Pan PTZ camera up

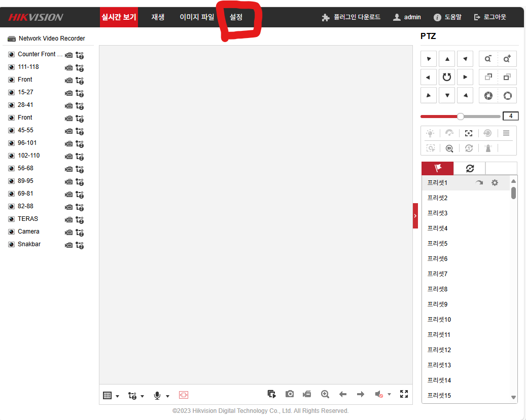pyautogui.click(x=447, y=59)
